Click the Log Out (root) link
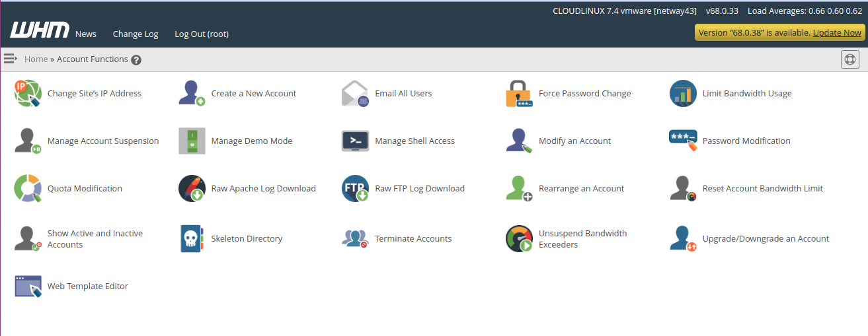Viewport: 868px width, 336px height. tap(202, 34)
